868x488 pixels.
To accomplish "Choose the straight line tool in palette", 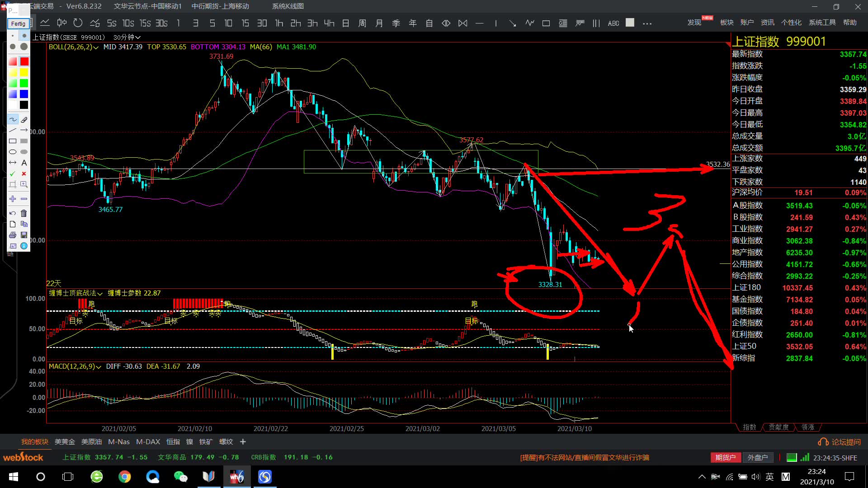I will point(13,130).
